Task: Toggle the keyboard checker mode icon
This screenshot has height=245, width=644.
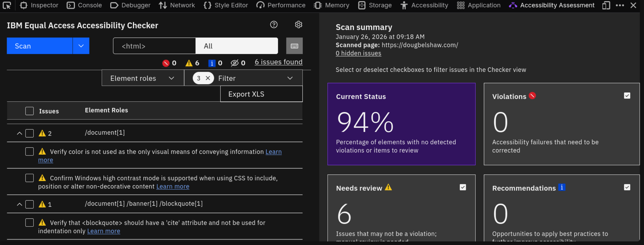Action: 294,46
